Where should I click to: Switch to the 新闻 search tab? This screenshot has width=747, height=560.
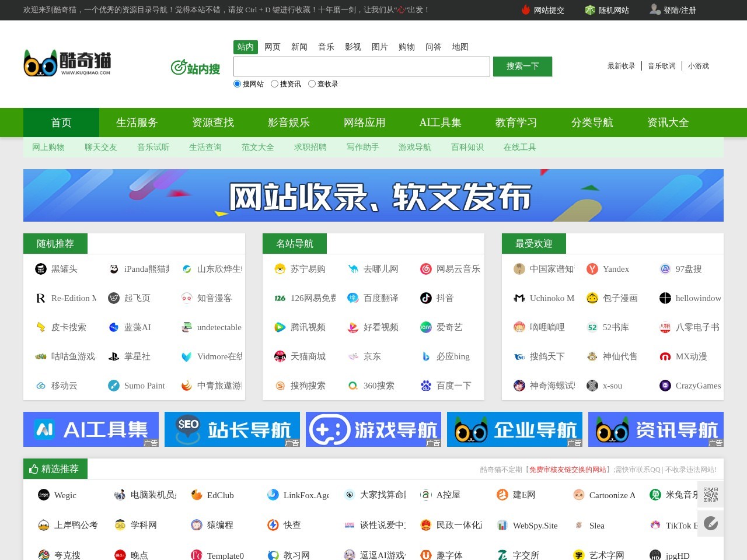tap(299, 47)
